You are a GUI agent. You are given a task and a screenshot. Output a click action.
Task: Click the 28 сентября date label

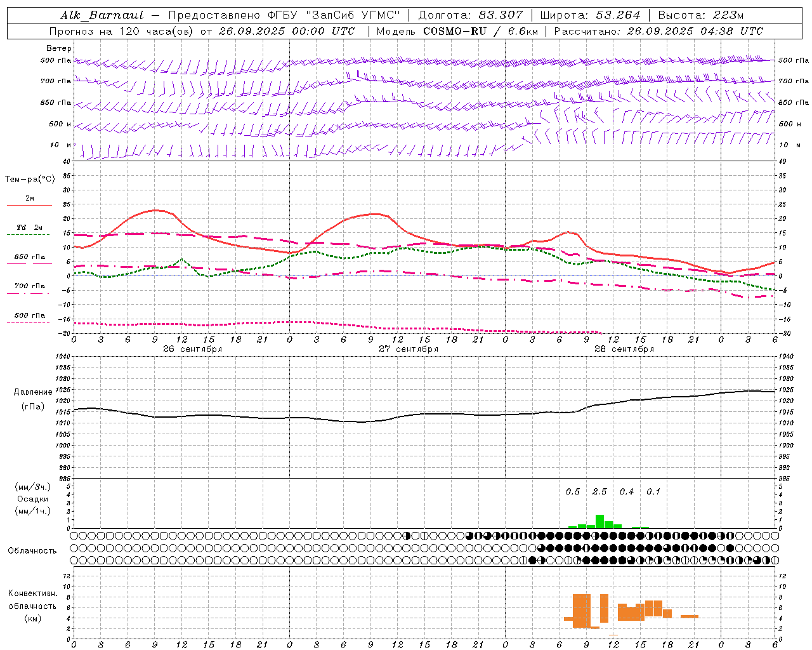click(624, 349)
